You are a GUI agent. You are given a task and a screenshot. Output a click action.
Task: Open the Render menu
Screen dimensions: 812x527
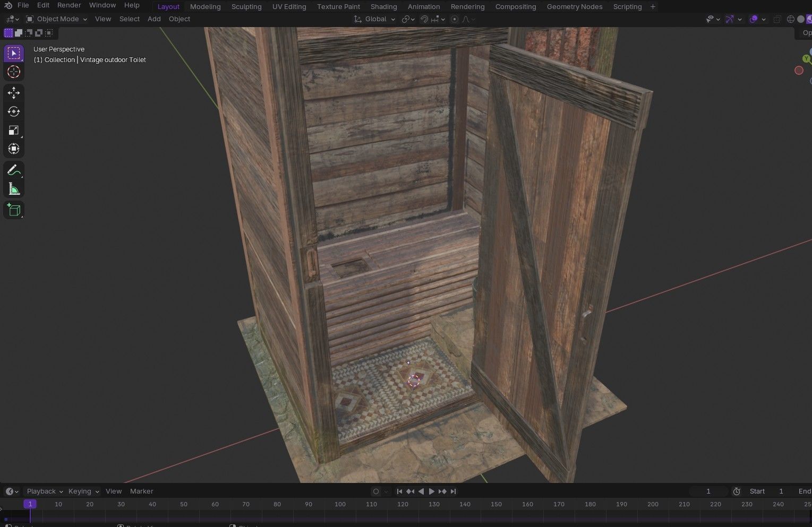tap(69, 5)
